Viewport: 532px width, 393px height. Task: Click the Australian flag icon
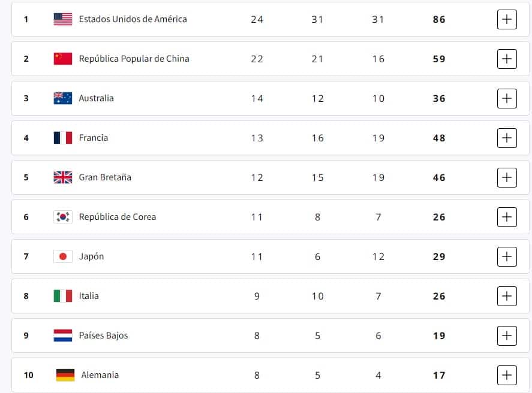pyautogui.click(x=63, y=98)
